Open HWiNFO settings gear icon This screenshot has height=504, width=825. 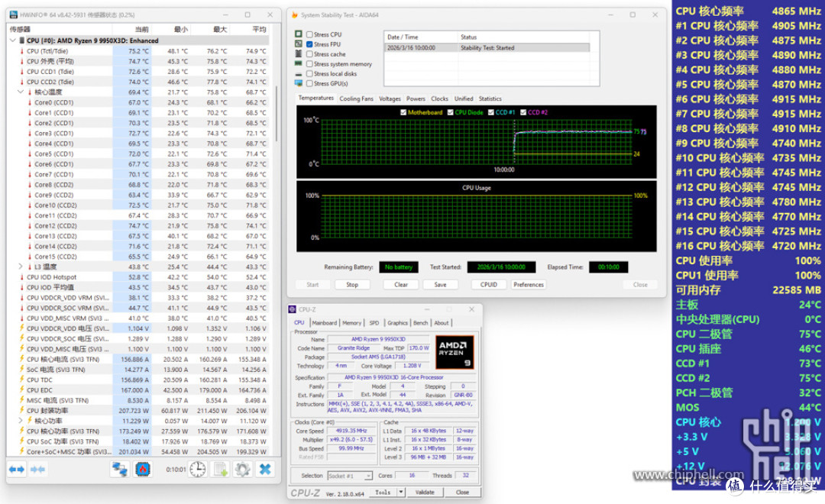[243, 470]
